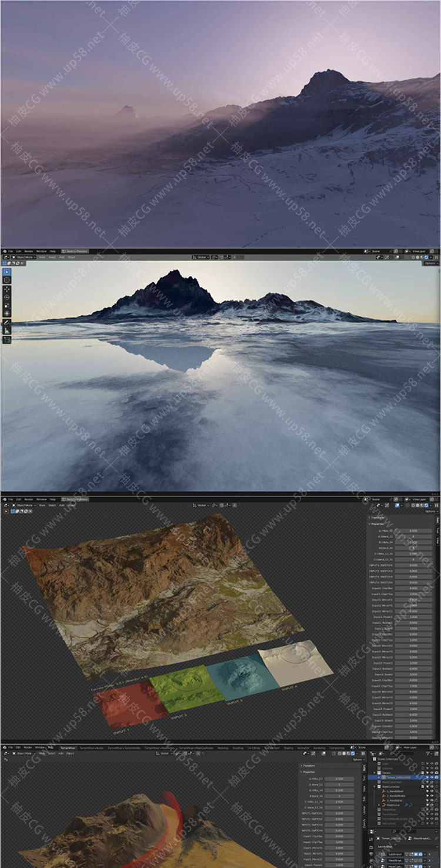
Task: Open the Object Mode dropdown in the lake-render window
Action: tap(24, 257)
